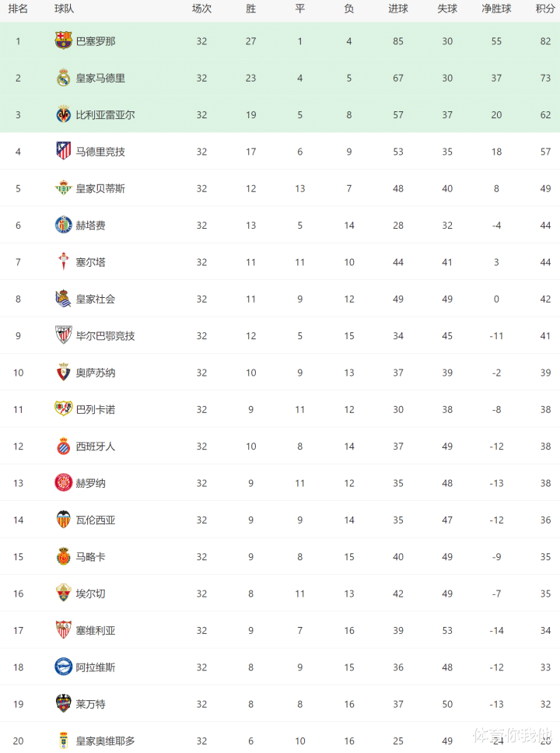Click the Espanyol crest icon
The image size is (560, 753).
pyautogui.click(x=63, y=447)
